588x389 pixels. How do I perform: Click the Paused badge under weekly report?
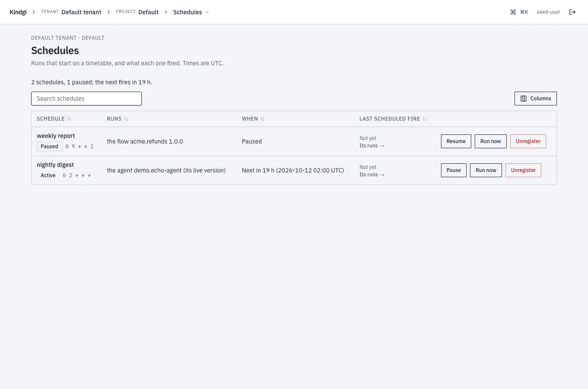49,147
